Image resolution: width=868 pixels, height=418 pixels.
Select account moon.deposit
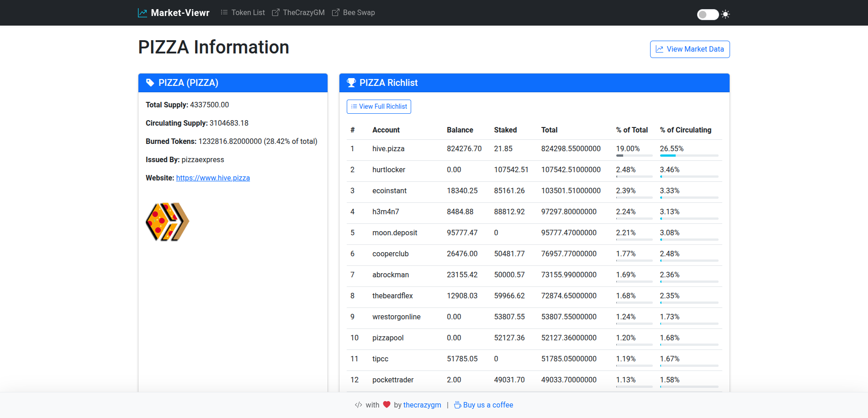click(x=395, y=233)
